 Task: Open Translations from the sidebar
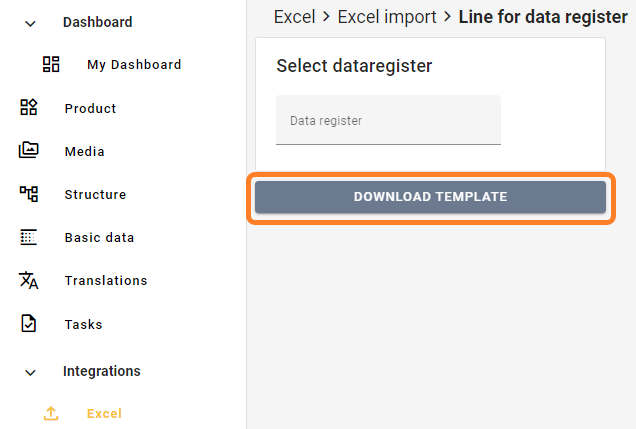point(105,281)
